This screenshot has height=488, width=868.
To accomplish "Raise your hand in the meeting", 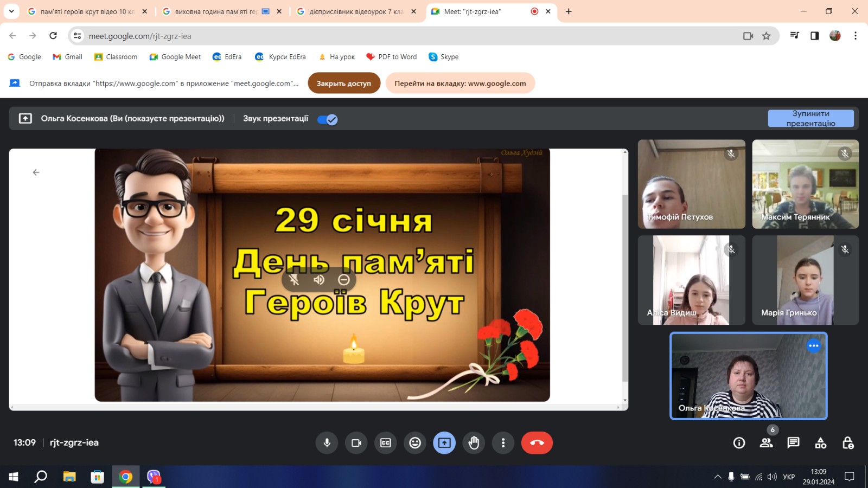I will coord(474,443).
